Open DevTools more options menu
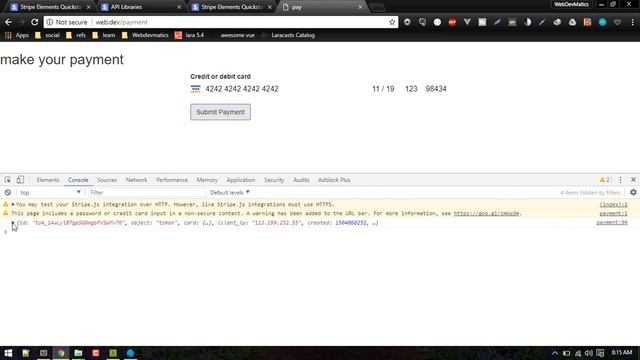640x360 pixels. (x=620, y=180)
